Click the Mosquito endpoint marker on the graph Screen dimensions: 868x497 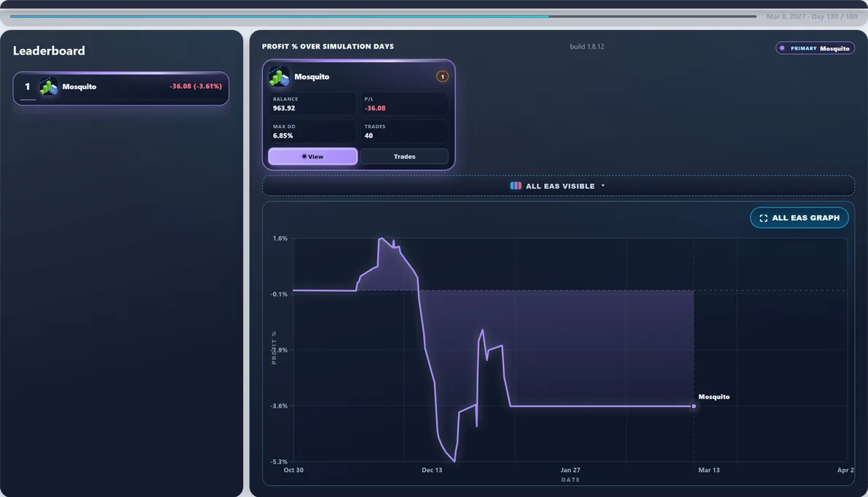(694, 406)
